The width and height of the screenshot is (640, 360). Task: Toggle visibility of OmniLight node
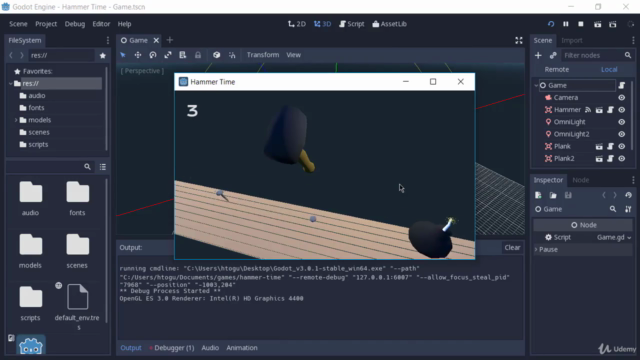coord(622,122)
